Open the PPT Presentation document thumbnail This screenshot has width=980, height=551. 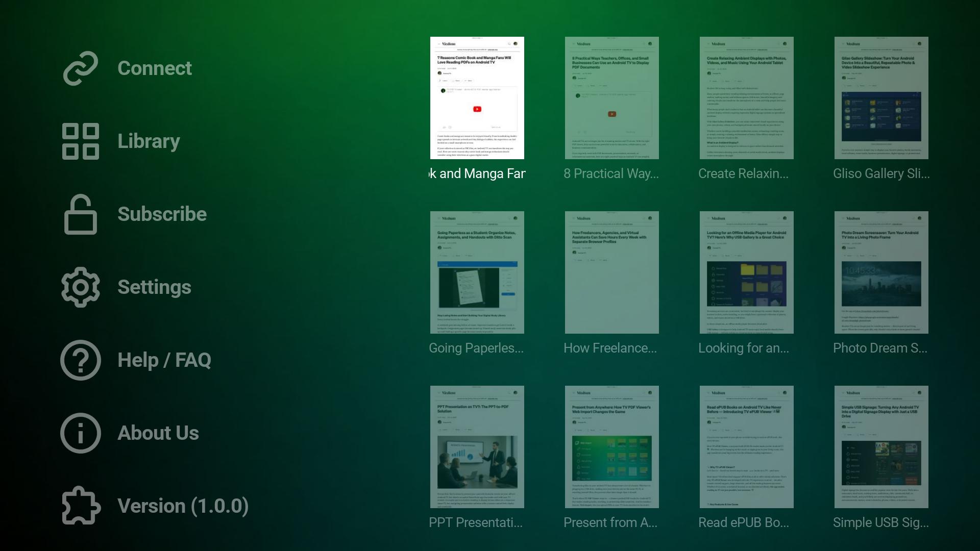click(x=477, y=447)
